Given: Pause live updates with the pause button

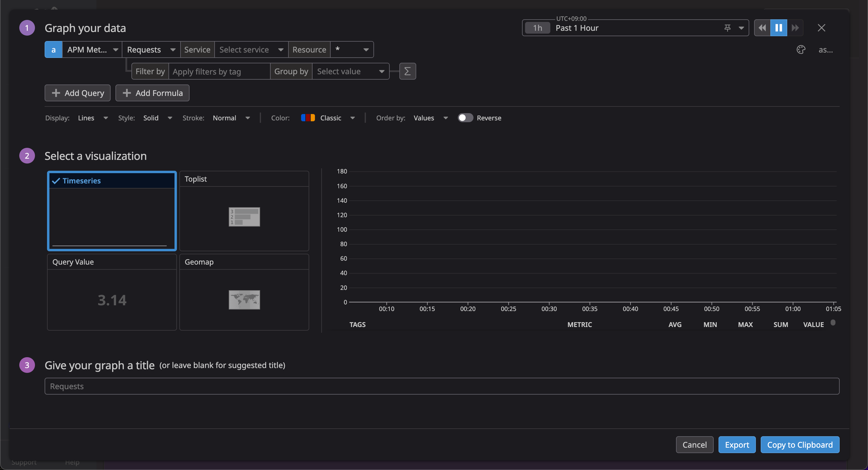Looking at the screenshot, I should [778, 28].
